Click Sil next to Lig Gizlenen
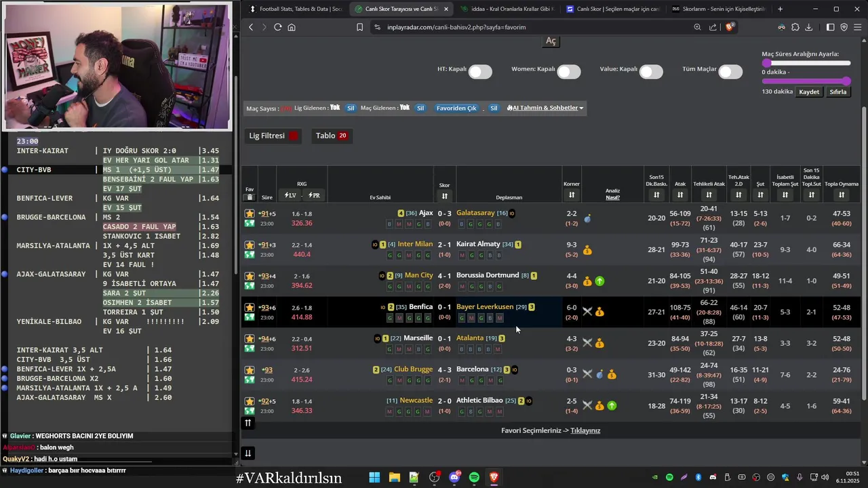 351,108
